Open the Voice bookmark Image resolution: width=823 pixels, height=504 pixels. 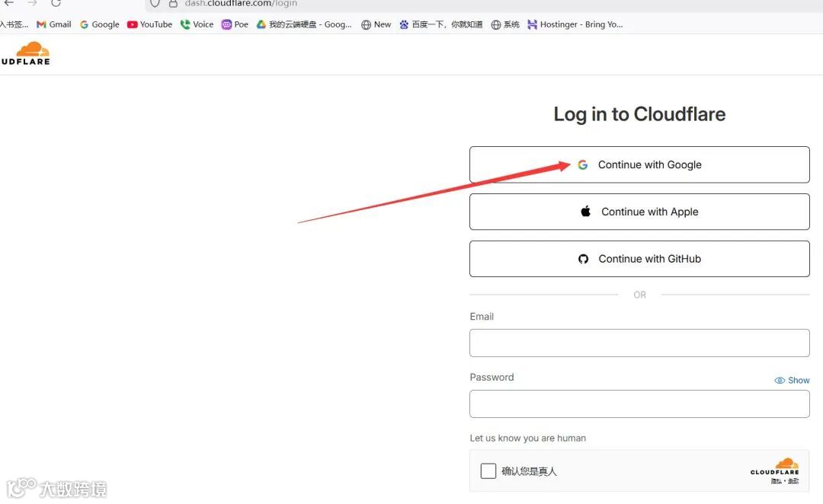coord(197,24)
